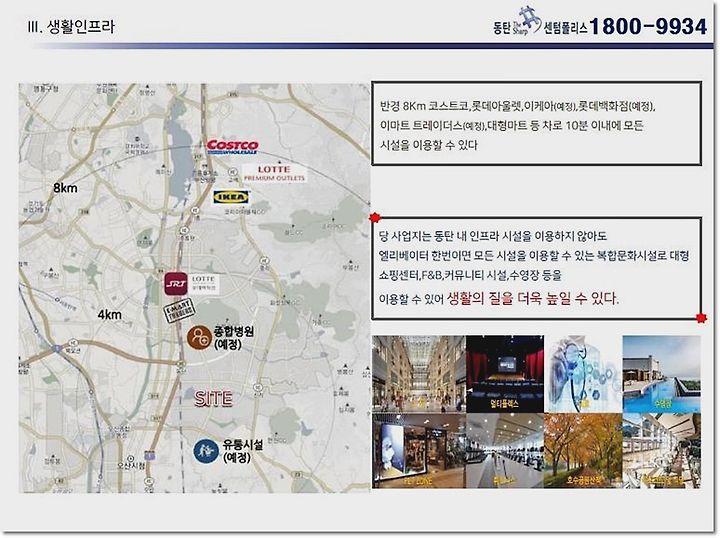
Task: Click the brown 종합병원 hospital icon
Action: [199, 337]
